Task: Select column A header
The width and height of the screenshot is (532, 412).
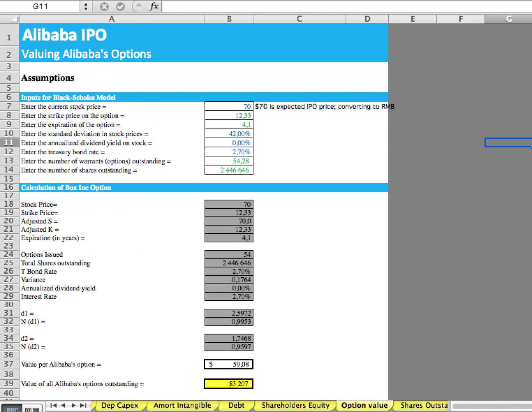Action: 112,19
